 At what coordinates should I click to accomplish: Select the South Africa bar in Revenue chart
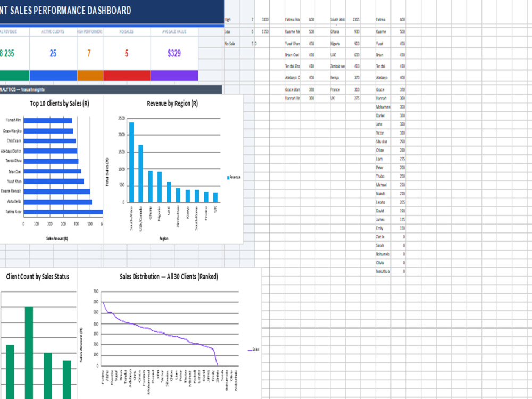coord(131,162)
